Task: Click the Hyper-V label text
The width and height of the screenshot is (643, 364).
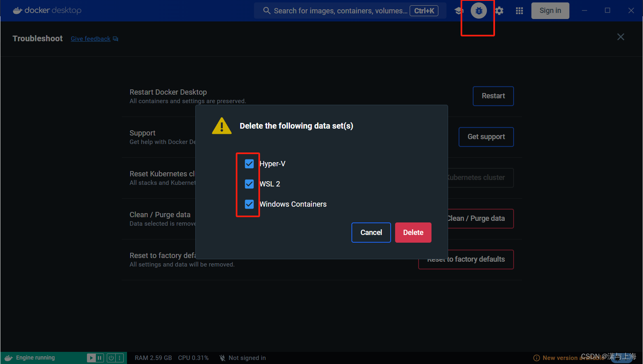Action: [x=273, y=164]
